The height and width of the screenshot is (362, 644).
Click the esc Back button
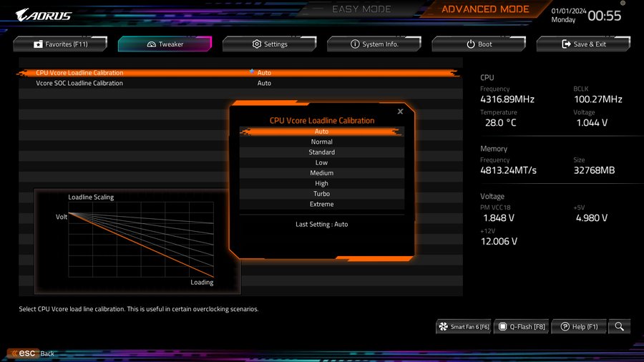coord(31,353)
